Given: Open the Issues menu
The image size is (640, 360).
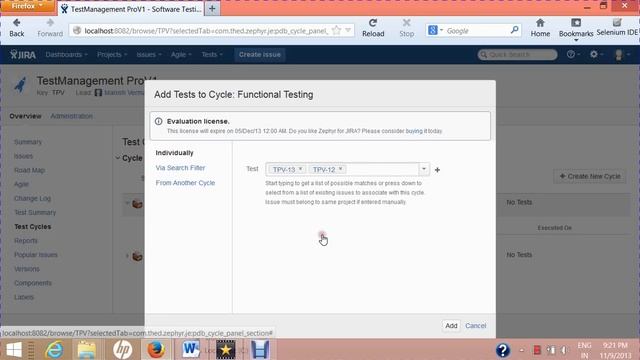Looking at the screenshot, I should pos(149,55).
